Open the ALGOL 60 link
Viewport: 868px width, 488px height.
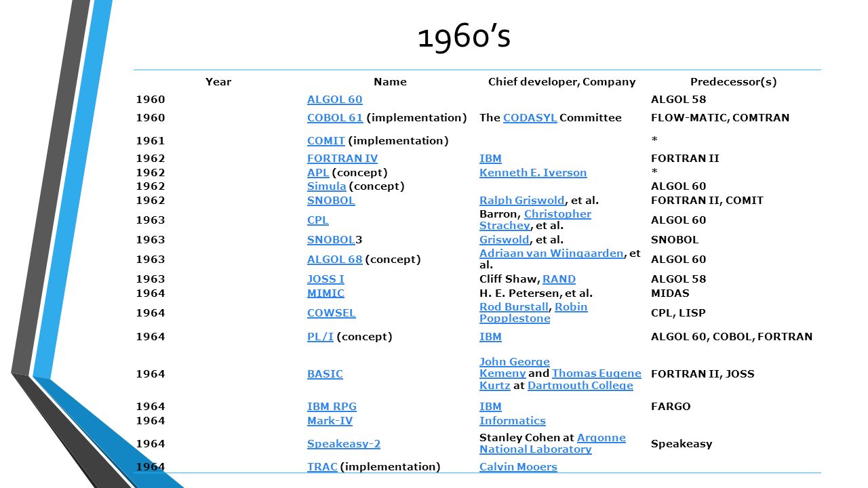point(334,100)
